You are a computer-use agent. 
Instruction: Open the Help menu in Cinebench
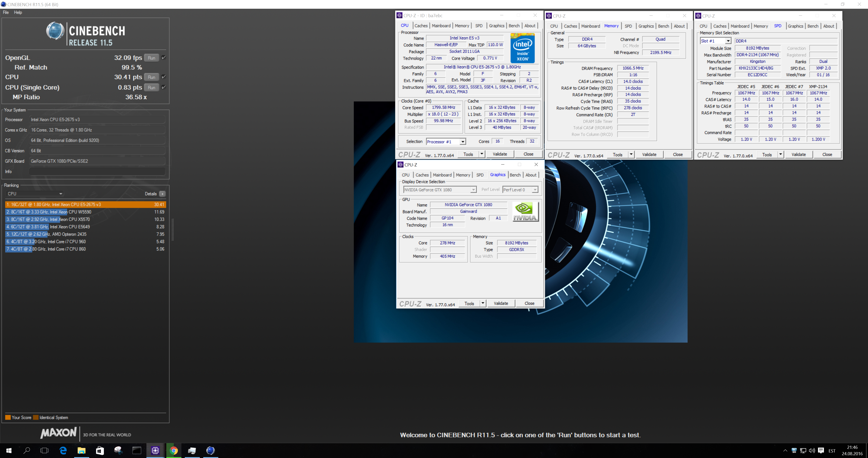coord(18,13)
